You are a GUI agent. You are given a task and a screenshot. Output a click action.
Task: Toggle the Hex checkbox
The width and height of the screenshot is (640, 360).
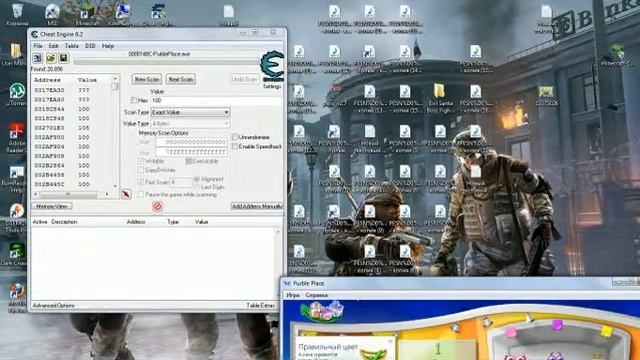(x=134, y=100)
